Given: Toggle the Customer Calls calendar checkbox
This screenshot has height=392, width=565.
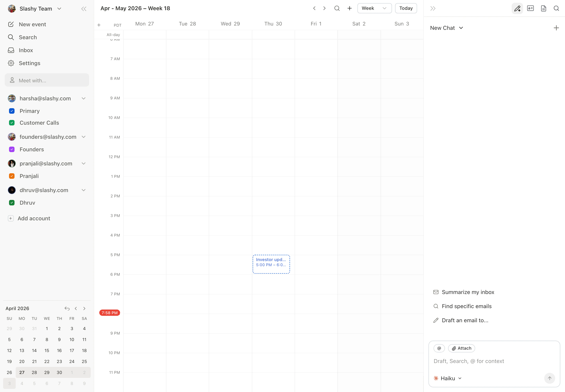Looking at the screenshot, I should point(12,123).
